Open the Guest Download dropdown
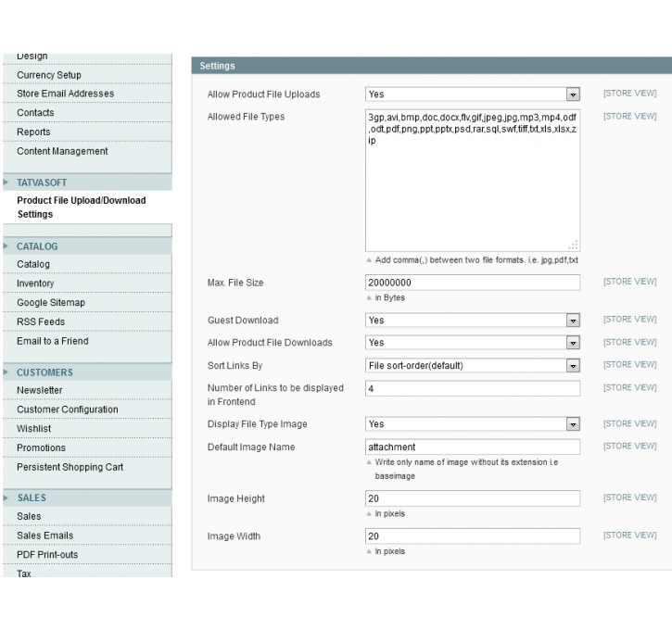The height and width of the screenshot is (630, 672). 473,321
